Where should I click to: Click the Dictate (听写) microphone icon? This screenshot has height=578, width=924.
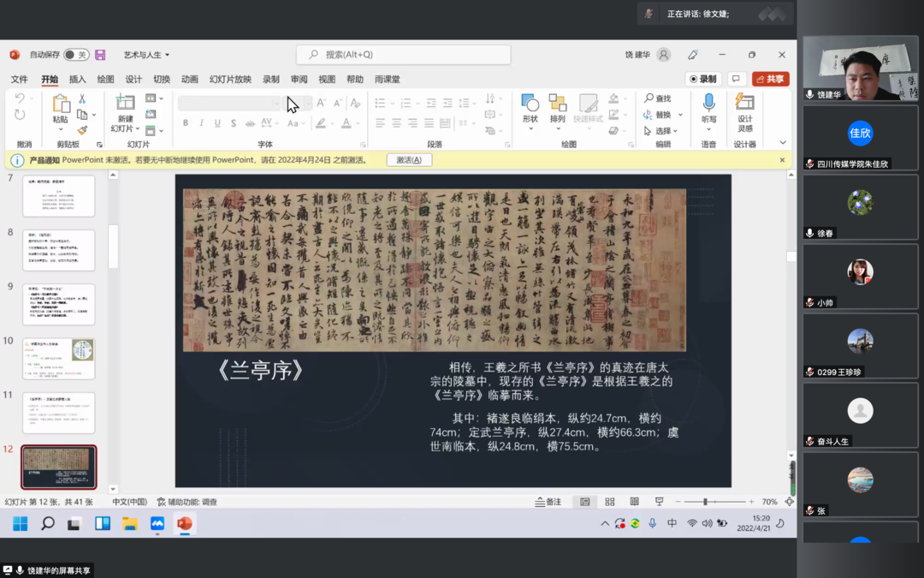pyautogui.click(x=708, y=104)
